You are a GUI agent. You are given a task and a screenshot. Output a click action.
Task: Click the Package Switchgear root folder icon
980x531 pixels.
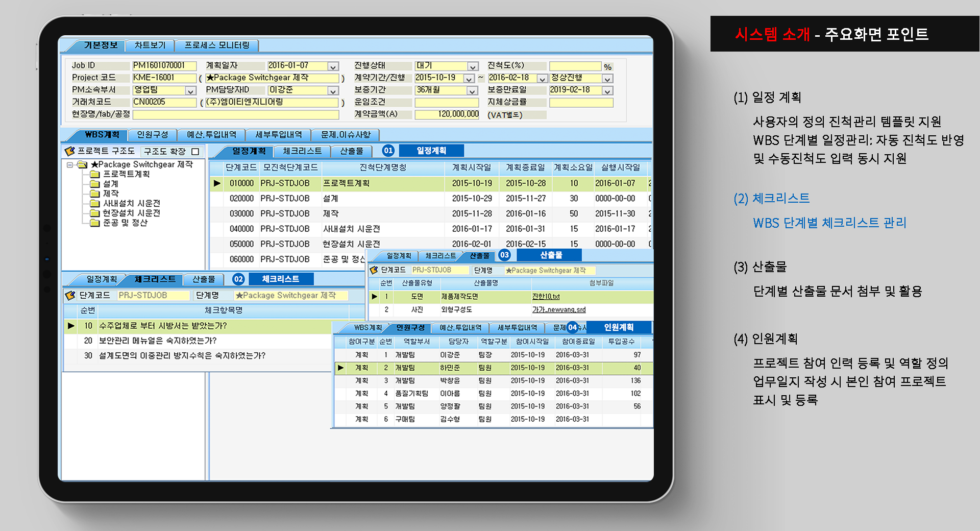pos(82,165)
